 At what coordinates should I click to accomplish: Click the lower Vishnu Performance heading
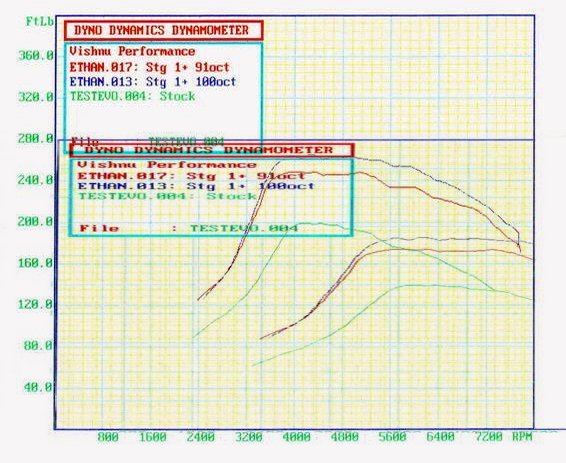(167, 165)
